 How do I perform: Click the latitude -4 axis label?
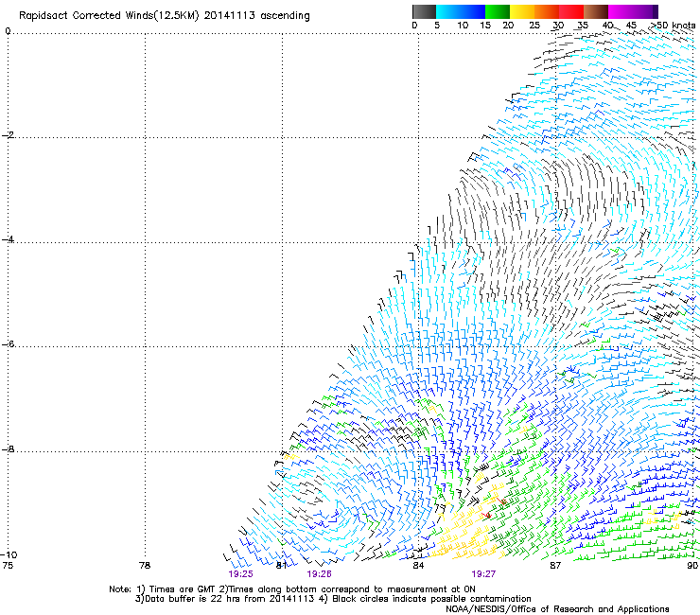8,239
